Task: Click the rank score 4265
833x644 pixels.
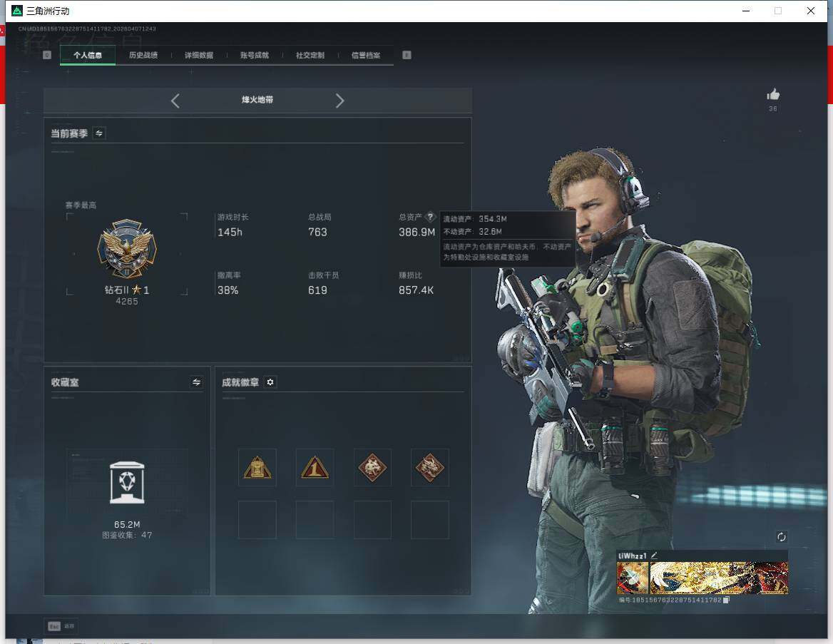Action: (x=127, y=301)
